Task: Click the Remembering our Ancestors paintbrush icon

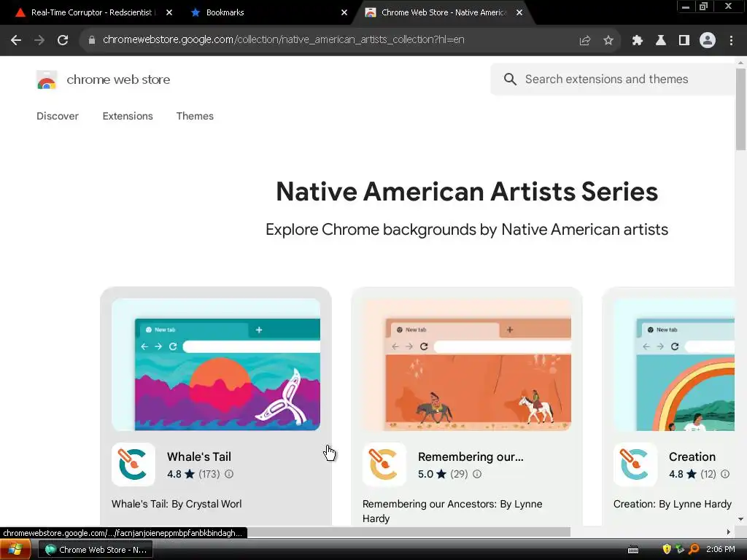Action: 384,464
